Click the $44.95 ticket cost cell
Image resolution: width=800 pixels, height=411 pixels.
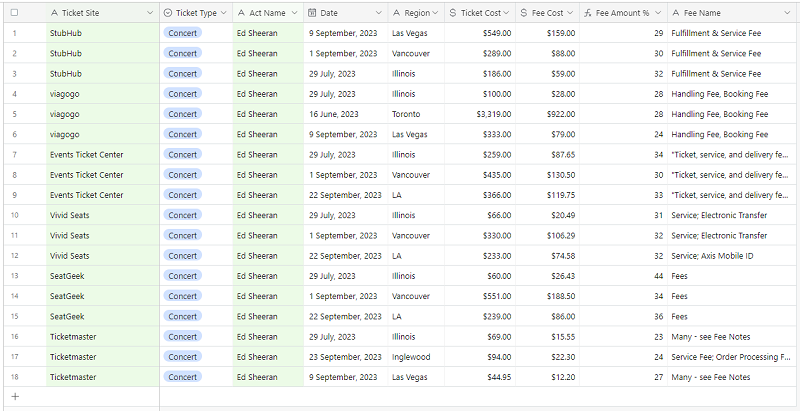[x=480, y=377]
